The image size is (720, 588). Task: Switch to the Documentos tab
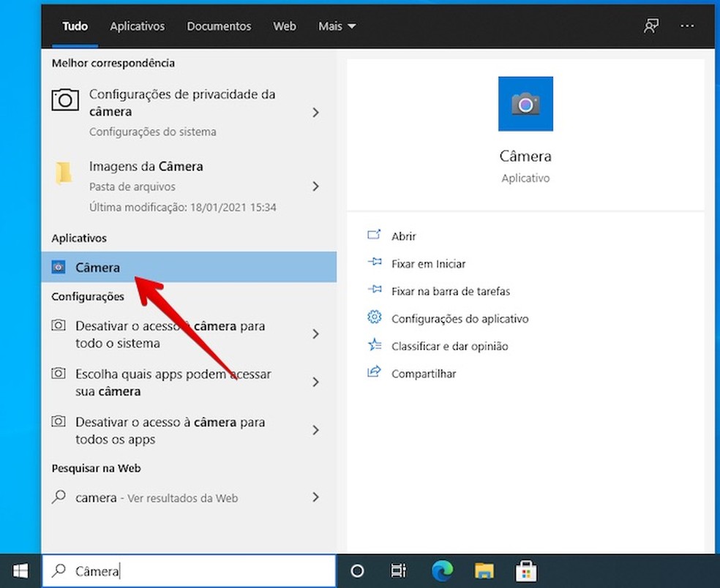click(x=219, y=26)
